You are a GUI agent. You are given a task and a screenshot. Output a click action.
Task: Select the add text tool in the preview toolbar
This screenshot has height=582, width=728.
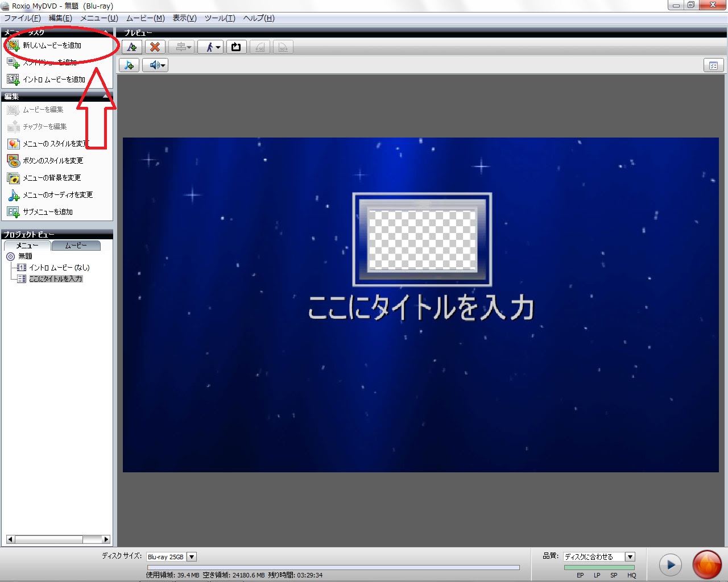pos(131,47)
